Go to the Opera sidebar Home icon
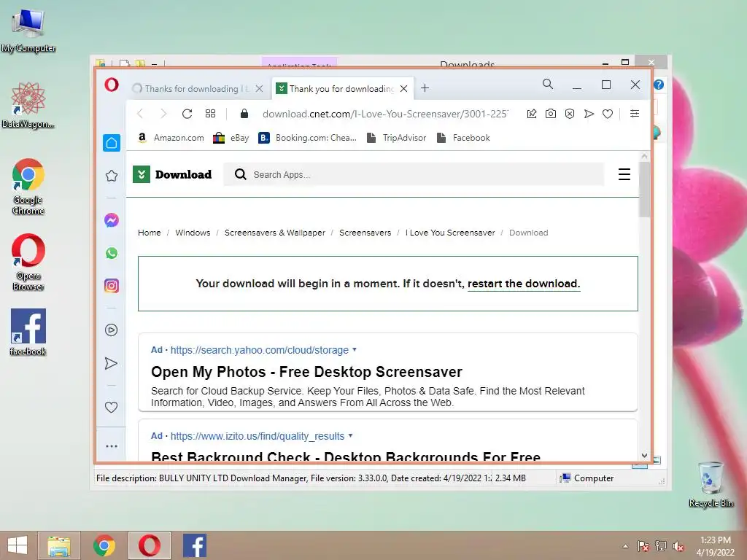Image resolution: width=747 pixels, height=560 pixels. [x=112, y=142]
